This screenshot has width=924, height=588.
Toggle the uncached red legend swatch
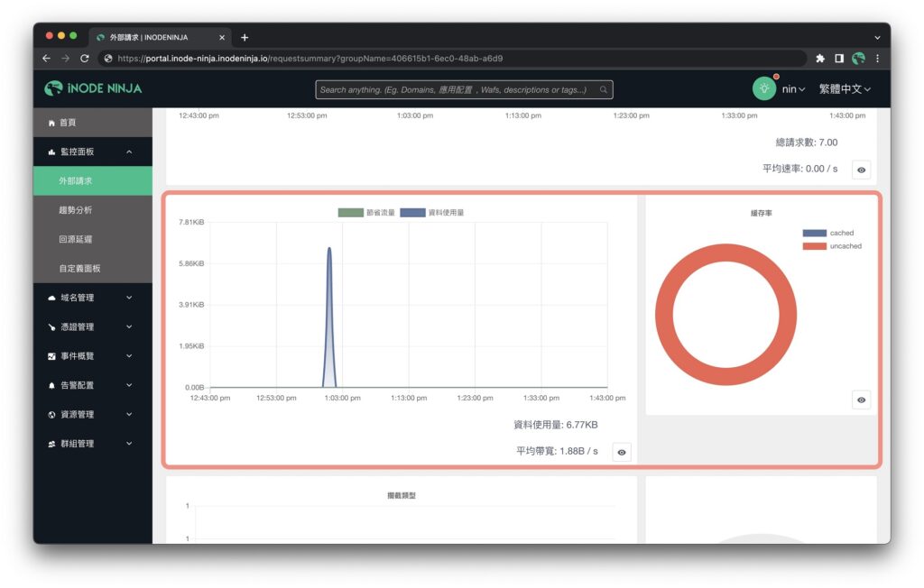(x=814, y=246)
